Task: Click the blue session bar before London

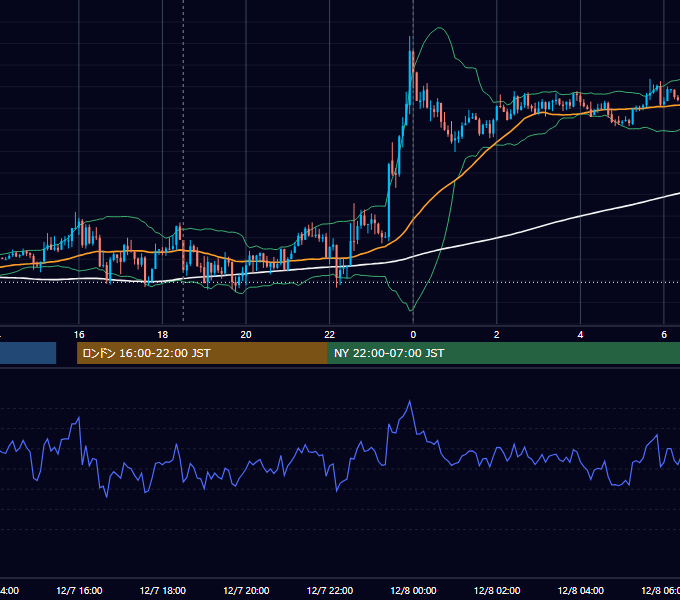Action: [28, 353]
